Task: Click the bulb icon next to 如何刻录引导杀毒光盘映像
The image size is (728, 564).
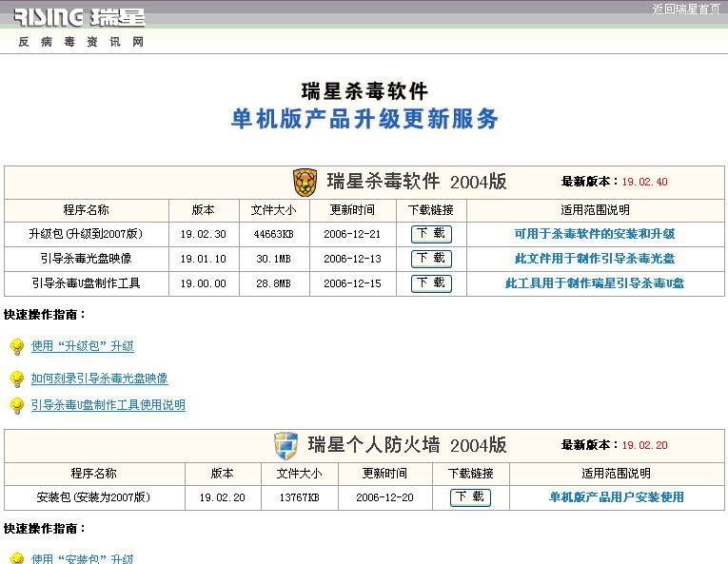Action: point(17,379)
